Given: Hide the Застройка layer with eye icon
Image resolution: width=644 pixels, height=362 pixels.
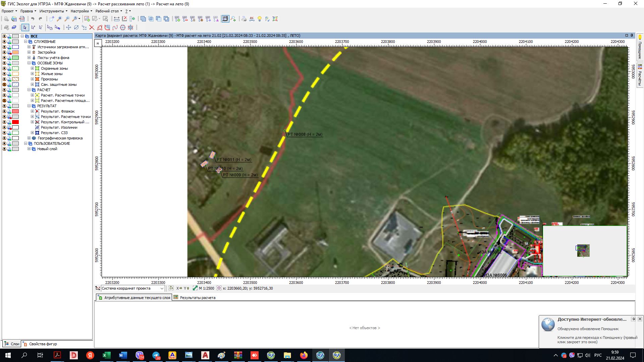Looking at the screenshot, I should pos(4,52).
